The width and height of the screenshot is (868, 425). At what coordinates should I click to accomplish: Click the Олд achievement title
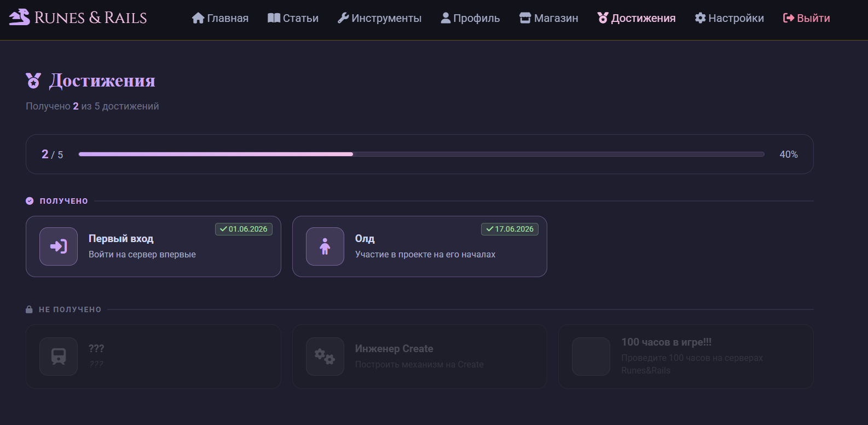365,239
